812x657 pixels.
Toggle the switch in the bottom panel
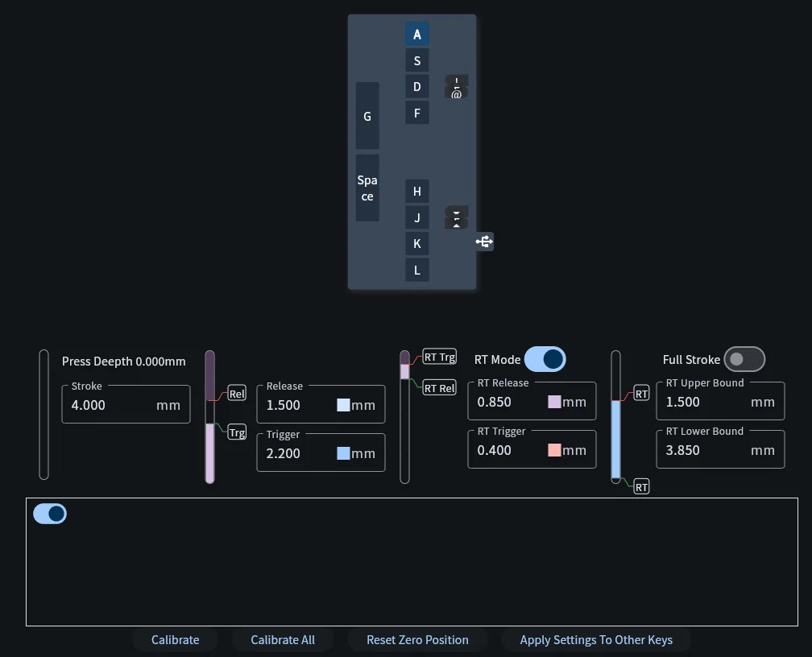point(50,514)
